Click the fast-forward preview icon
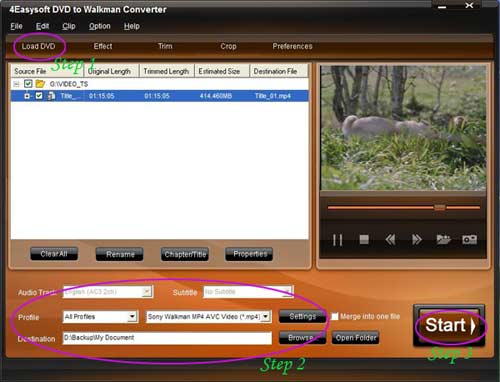The image size is (500, 382). [x=417, y=239]
